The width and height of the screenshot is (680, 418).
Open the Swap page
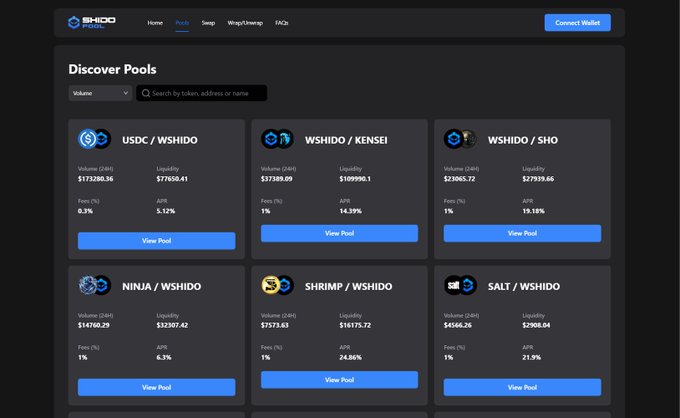[208, 23]
